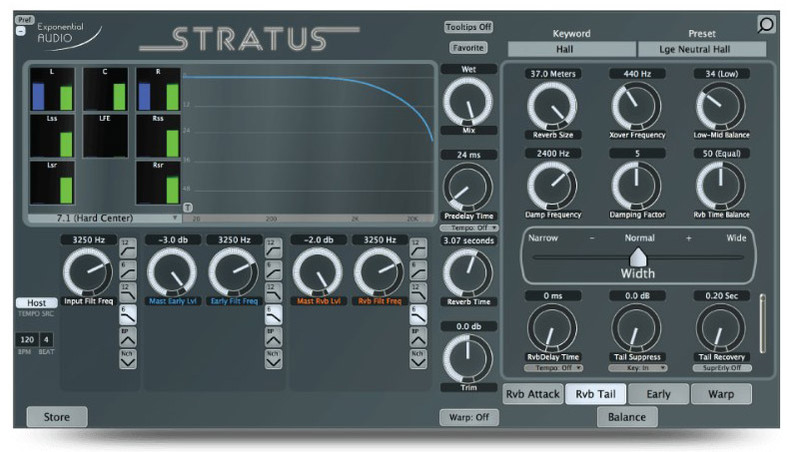Select 12 dB high-pass for Early filter
The image size is (800, 452).
pos(273,248)
